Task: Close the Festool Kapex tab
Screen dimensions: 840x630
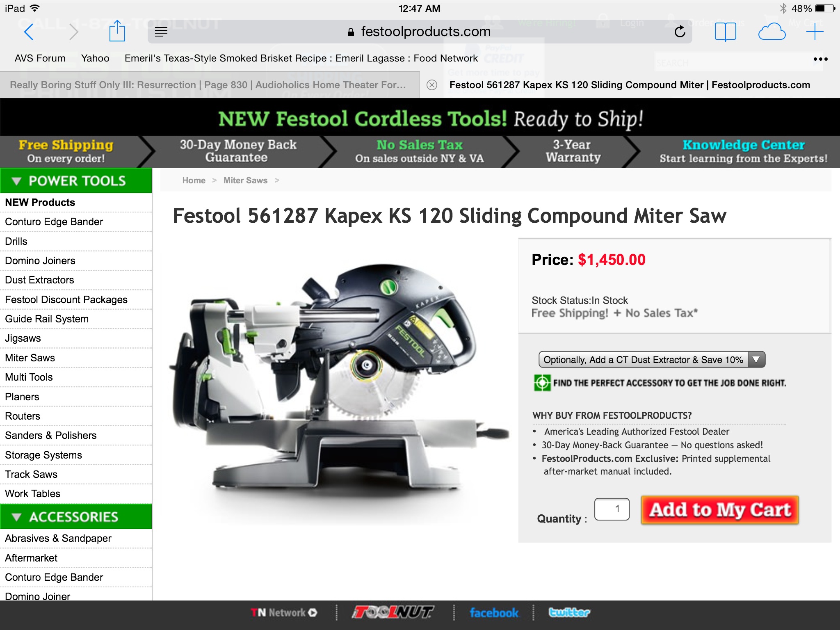Action: (431, 85)
